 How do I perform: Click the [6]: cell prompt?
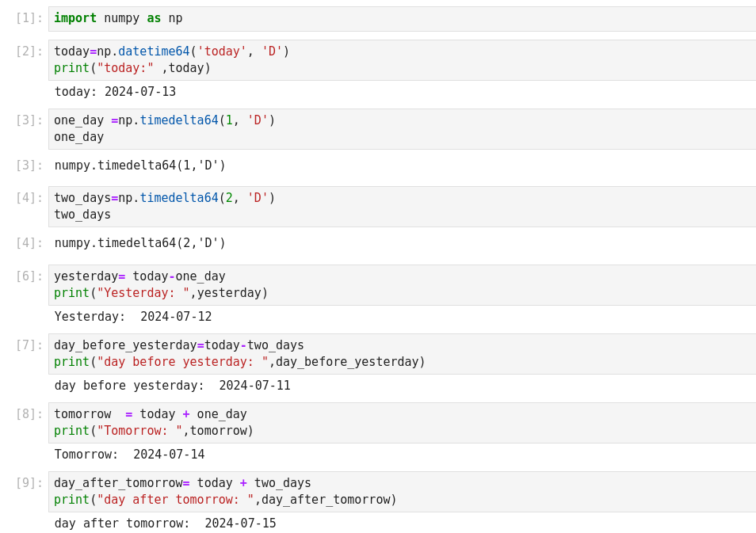(x=29, y=276)
